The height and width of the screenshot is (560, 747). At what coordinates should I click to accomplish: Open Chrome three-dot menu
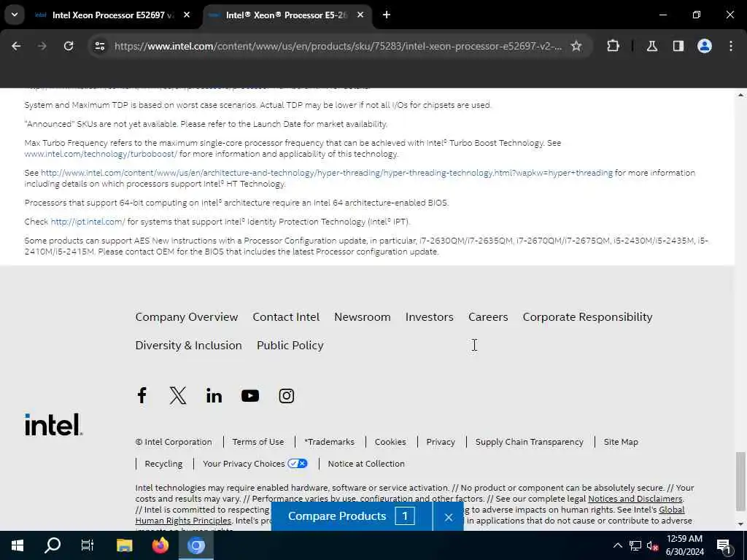(x=731, y=46)
